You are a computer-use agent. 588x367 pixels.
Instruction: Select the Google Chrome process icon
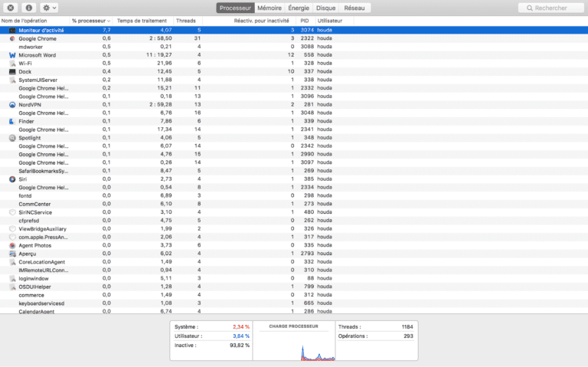(x=12, y=38)
